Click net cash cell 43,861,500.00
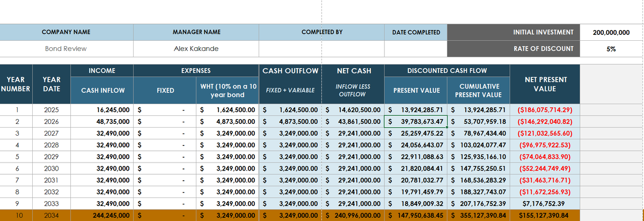 353,121
